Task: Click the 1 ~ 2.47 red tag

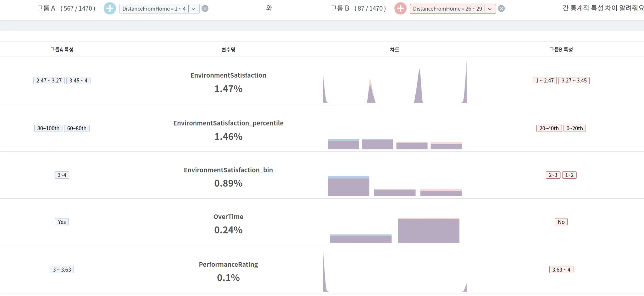Action: coord(545,81)
